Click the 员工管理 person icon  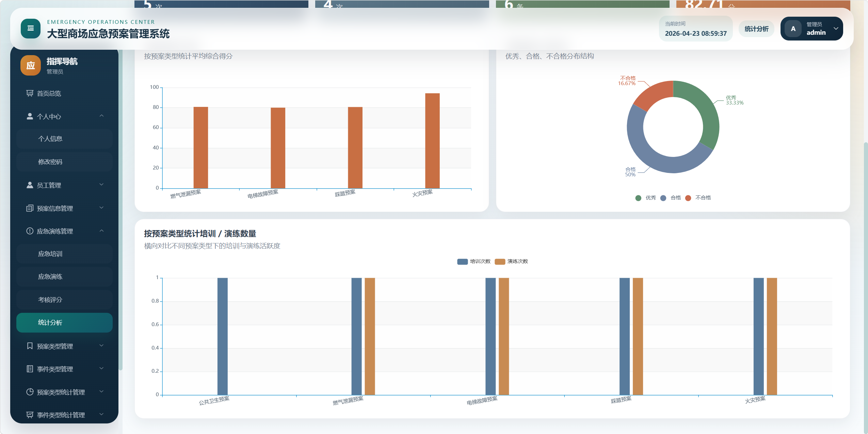tap(30, 185)
